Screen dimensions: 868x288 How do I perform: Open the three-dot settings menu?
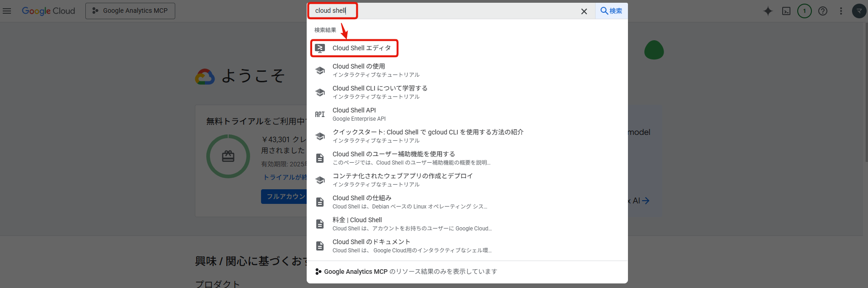(x=841, y=11)
